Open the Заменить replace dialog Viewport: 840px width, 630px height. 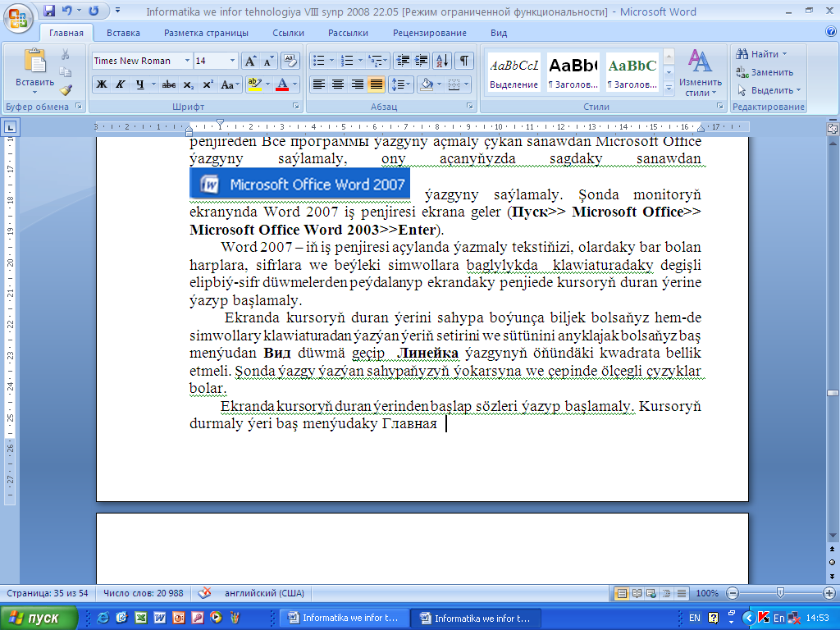pos(765,72)
